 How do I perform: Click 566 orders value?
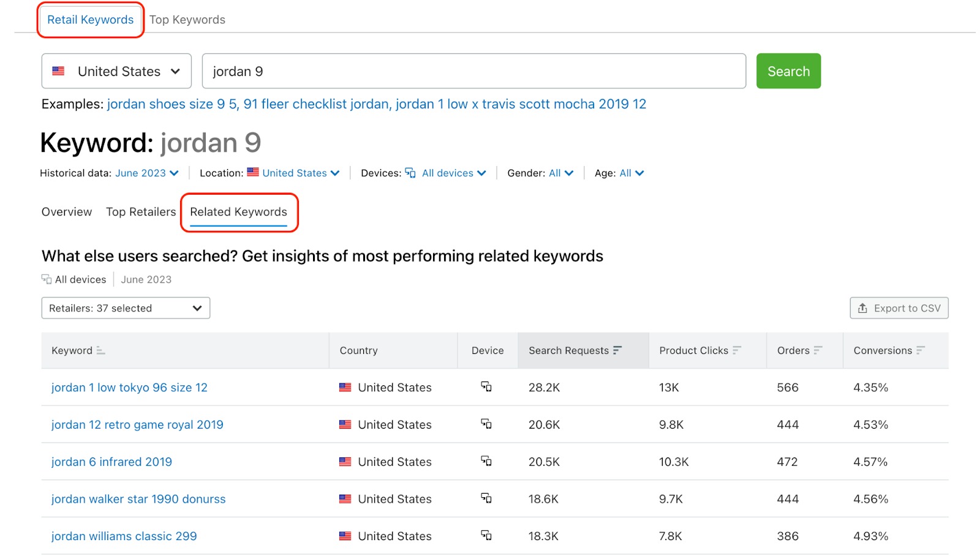click(x=788, y=388)
